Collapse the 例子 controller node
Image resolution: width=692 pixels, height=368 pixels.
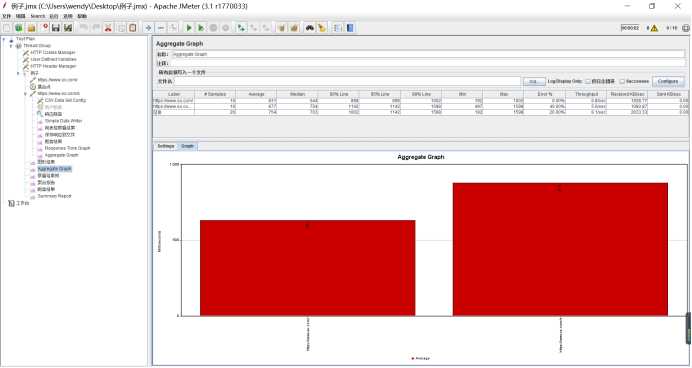point(18,73)
